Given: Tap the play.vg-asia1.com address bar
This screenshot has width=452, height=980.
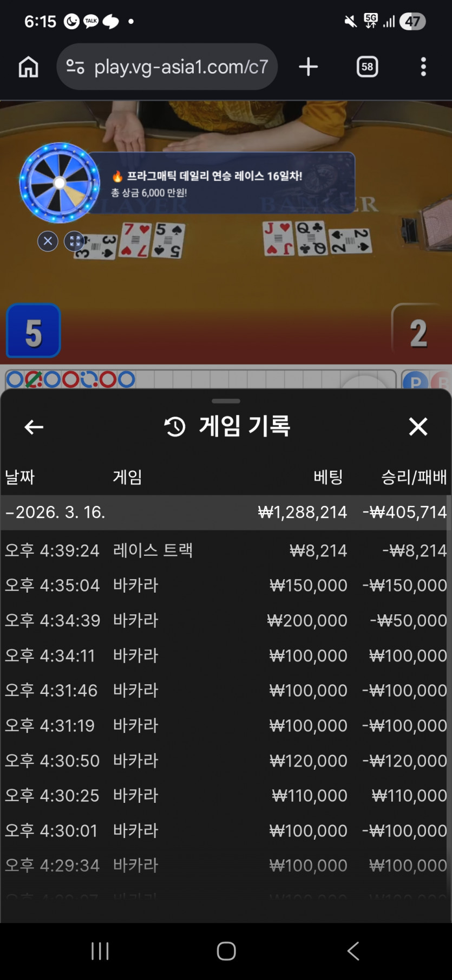Looking at the screenshot, I should 167,67.
